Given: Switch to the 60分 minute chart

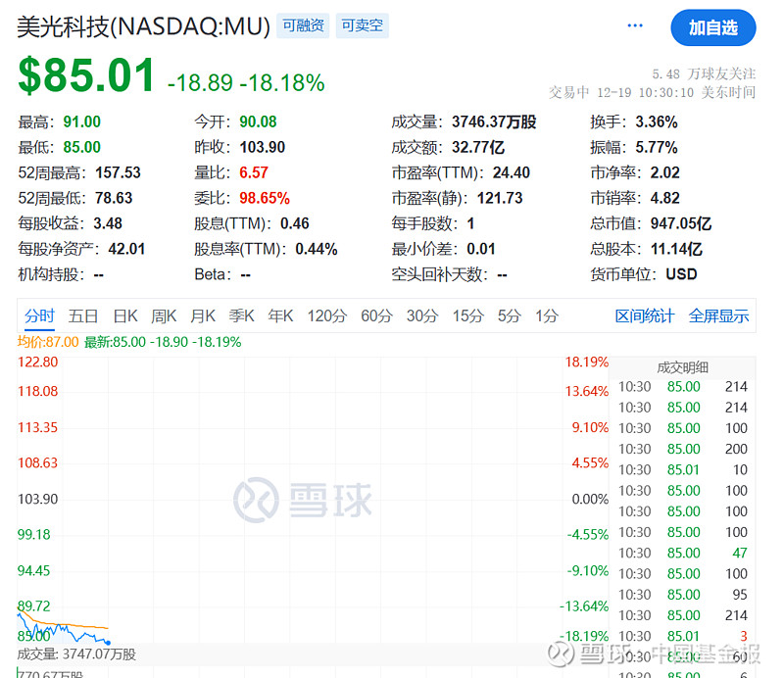Looking at the screenshot, I should click(x=376, y=315).
